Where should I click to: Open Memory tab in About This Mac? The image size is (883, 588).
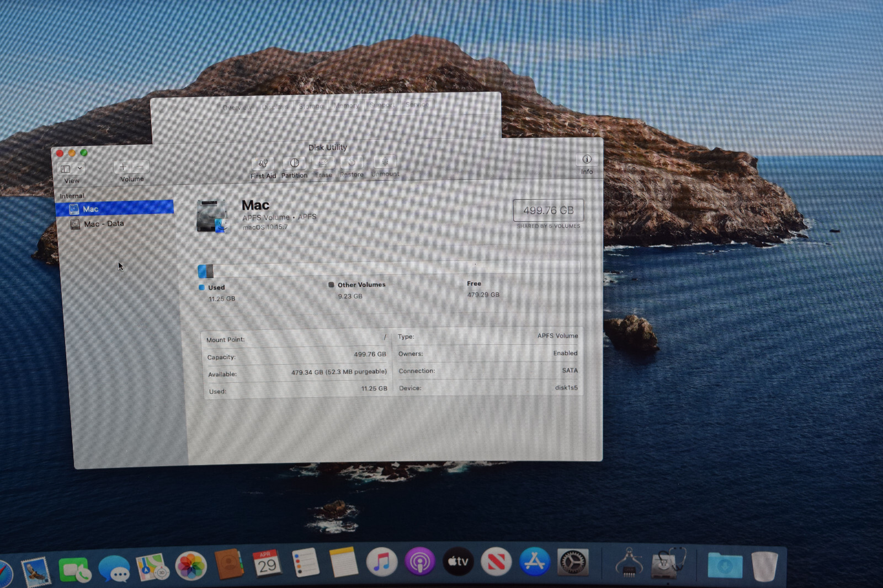point(346,105)
